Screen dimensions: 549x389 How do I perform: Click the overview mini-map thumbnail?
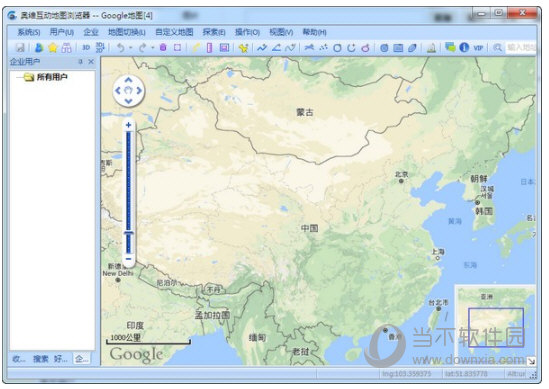(x=495, y=325)
